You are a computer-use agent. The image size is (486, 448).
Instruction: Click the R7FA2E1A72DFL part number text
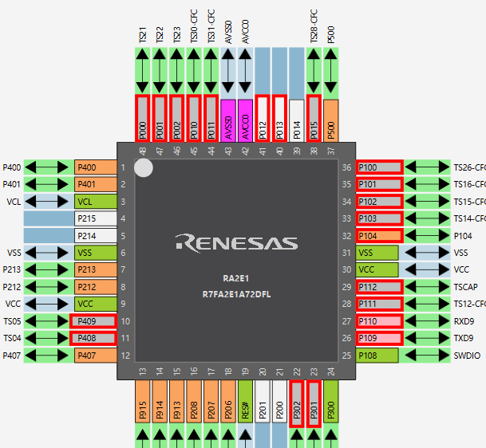[236, 294]
